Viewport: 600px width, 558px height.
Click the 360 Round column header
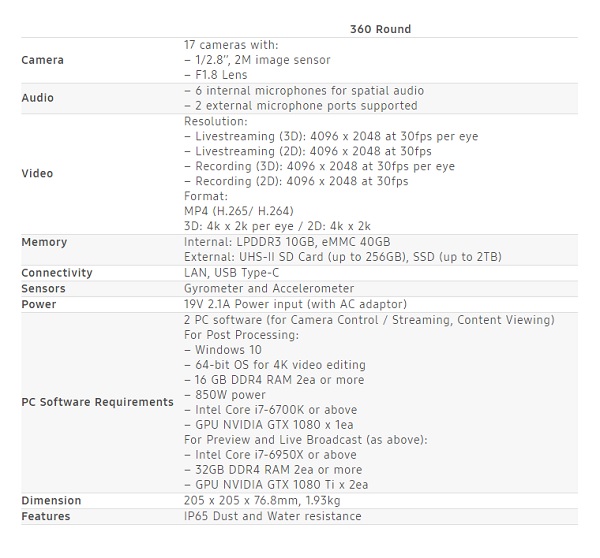click(380, 29)
